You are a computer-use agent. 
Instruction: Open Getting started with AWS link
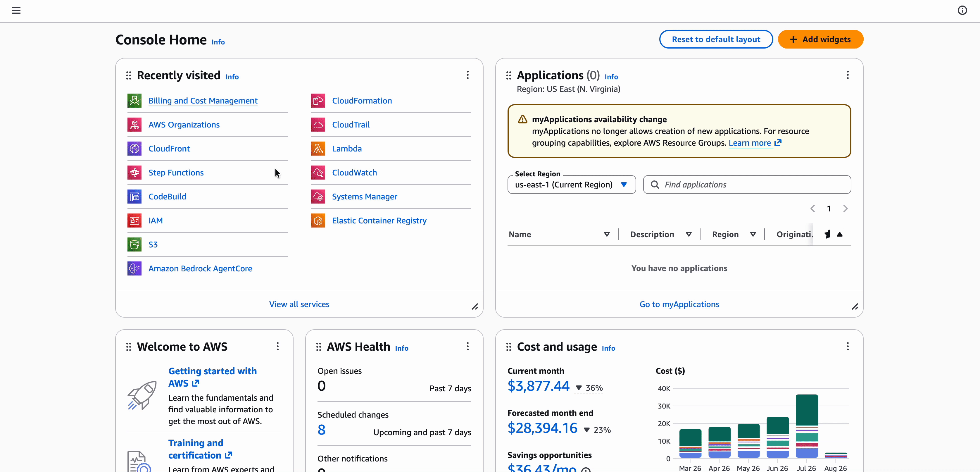click(x=213, y=377)
